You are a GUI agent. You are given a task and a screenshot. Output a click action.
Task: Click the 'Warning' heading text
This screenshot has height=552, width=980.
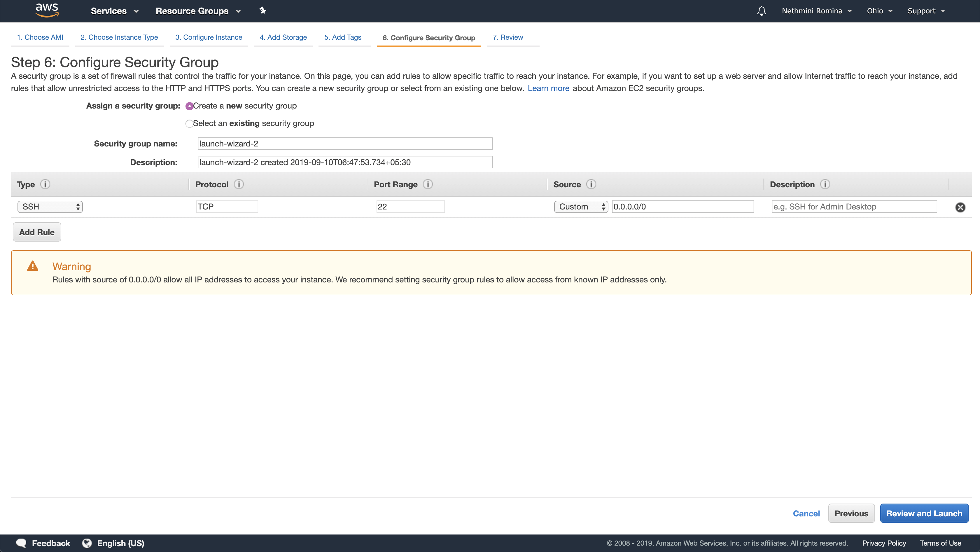click(x=71, y=266)
